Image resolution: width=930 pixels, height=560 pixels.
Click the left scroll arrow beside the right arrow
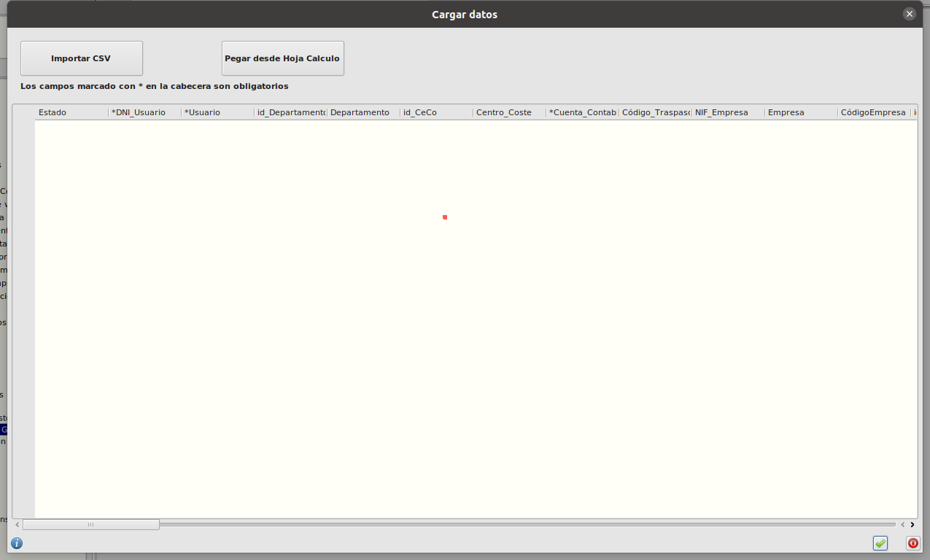tap(902, 524)
